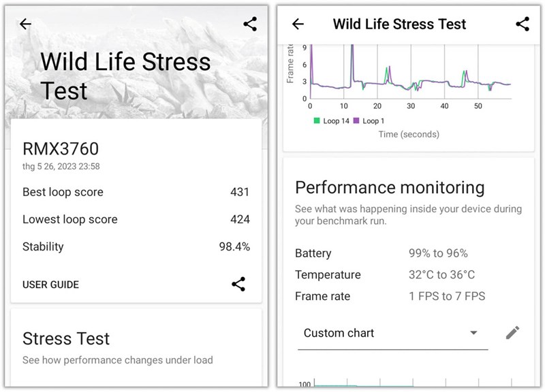Select the Lowest loop score row

[136, 219]
